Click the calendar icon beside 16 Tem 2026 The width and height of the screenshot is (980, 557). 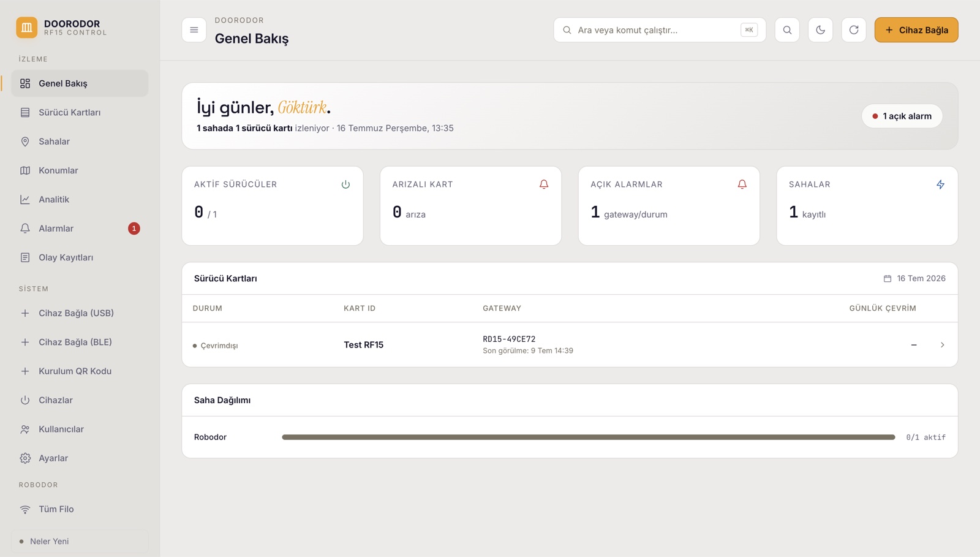(x=888, y=279)
